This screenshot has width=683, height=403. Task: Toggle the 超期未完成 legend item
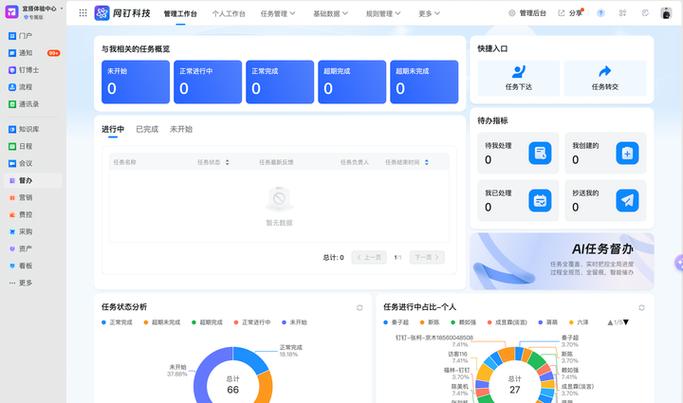pyautogui.click(x=162, y=322)
